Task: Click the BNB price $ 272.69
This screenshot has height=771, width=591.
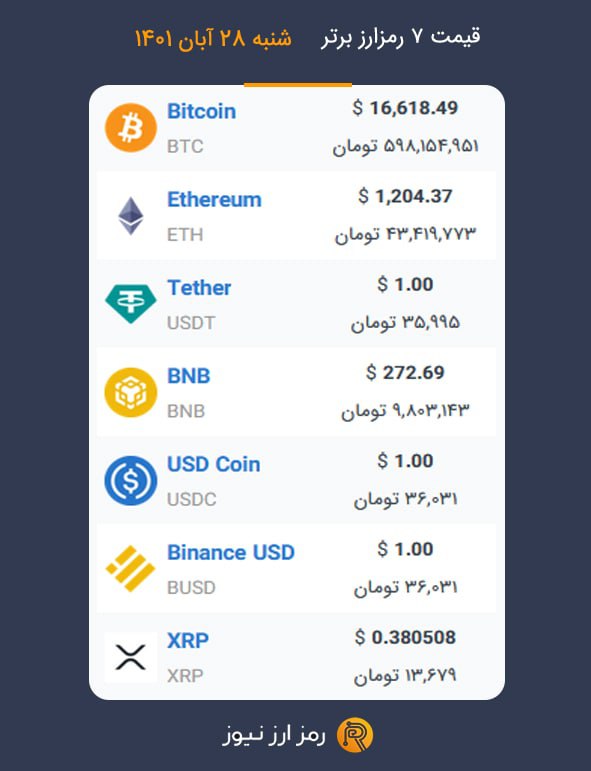Action: pos(405,372)
